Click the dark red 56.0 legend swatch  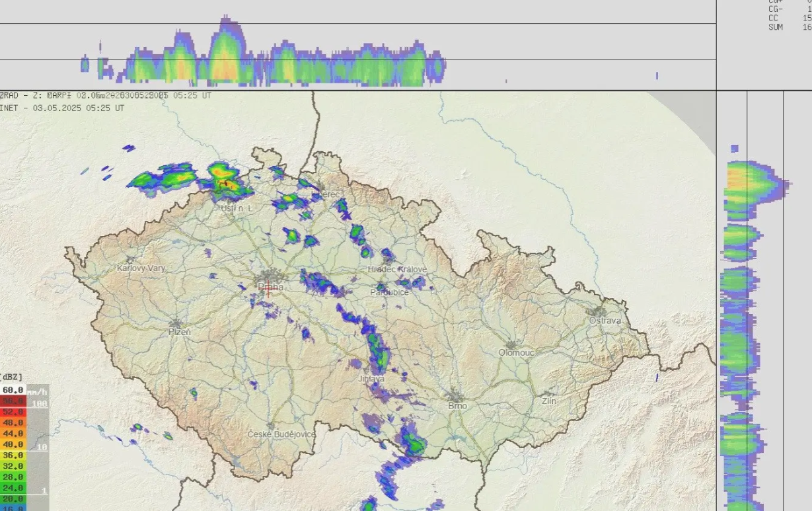point(13,401)
